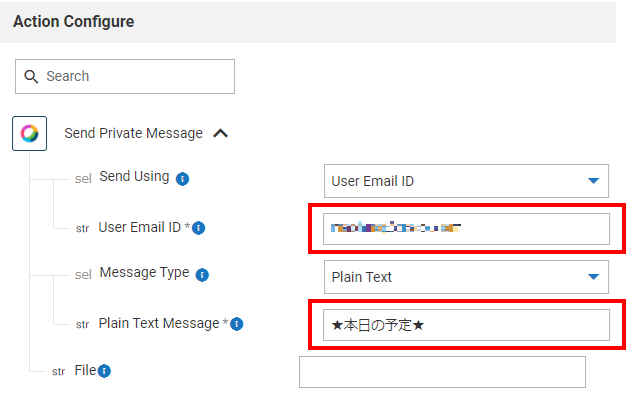The height and width of the screenshot is (411, 639).
Task: Collapse the Send Private Message section
Action: point(221,133)
